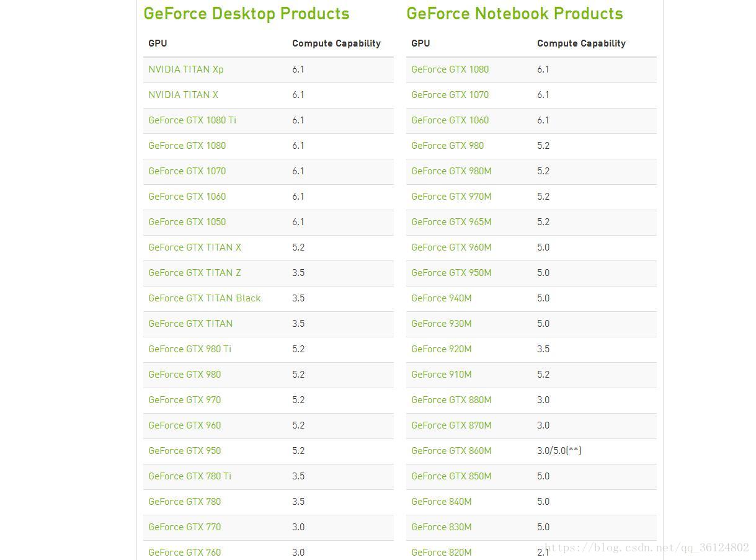756x560 pixels.
Task: Click the GeForce Desktop Products heading
Action: 246,14
